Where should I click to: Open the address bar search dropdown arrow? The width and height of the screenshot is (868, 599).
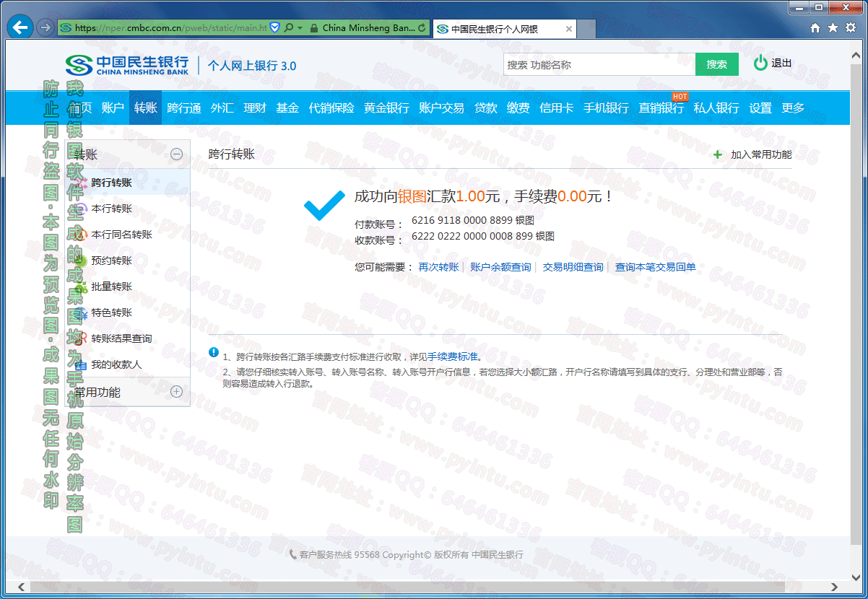(299, 28)
